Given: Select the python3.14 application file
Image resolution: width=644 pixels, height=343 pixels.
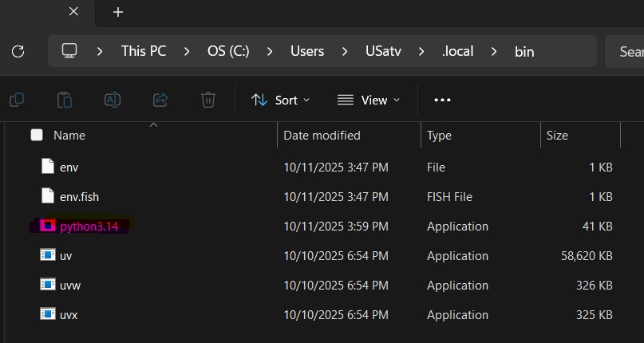Looking at the screenshot, I should tap(89, 227).
